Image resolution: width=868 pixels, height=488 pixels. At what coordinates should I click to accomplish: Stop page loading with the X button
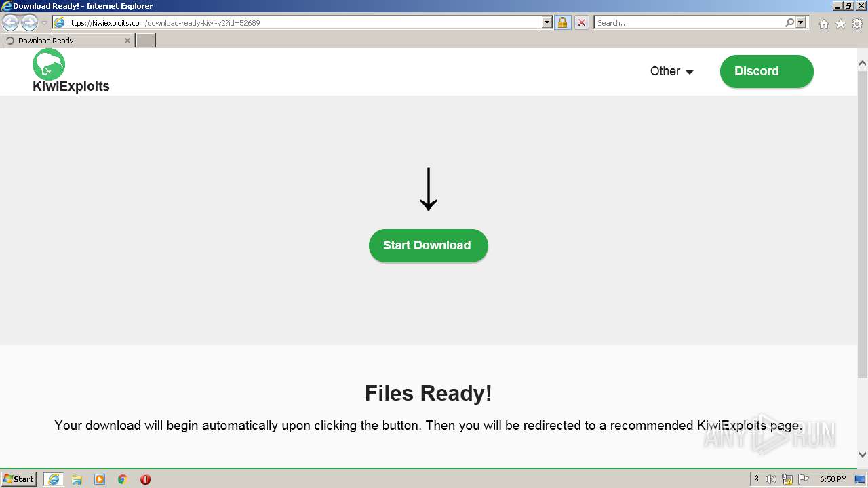[582, 22]
